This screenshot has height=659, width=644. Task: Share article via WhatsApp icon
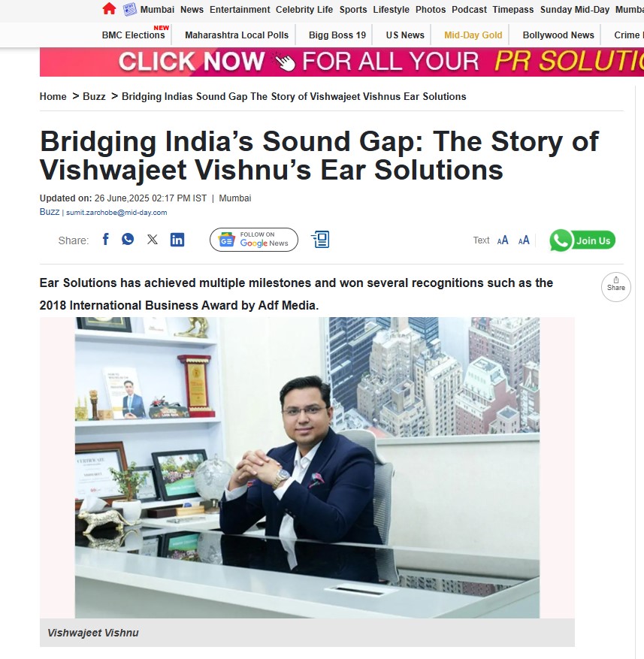128,239
